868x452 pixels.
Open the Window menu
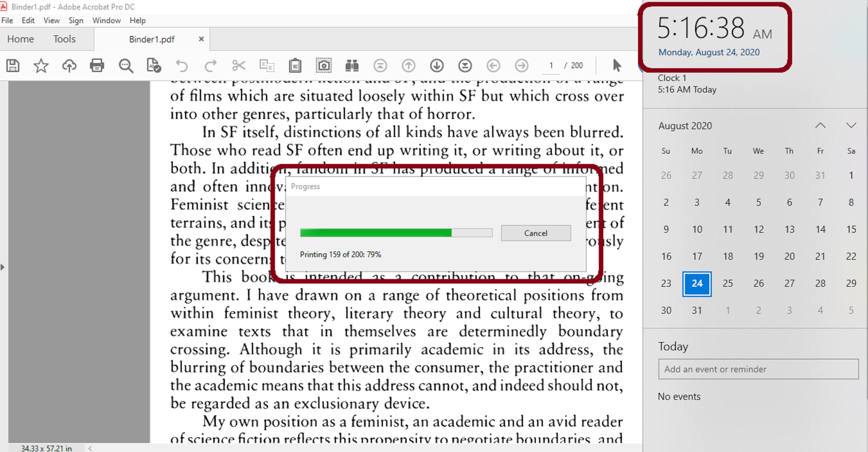click(106, 21)
